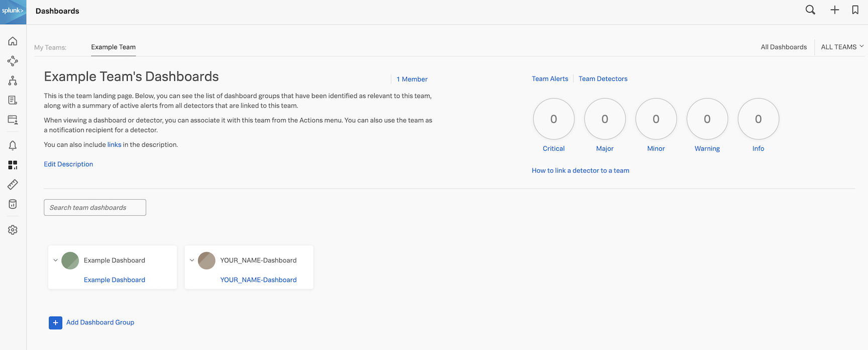Screen dimensions: 868x350
Task: Open Log Observer scroll icon in sidebar
Action: (x=13, y=100)
